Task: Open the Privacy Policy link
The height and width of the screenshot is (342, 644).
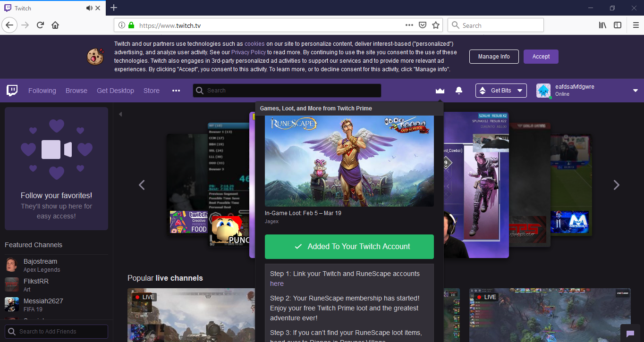Action: point(249,52)
